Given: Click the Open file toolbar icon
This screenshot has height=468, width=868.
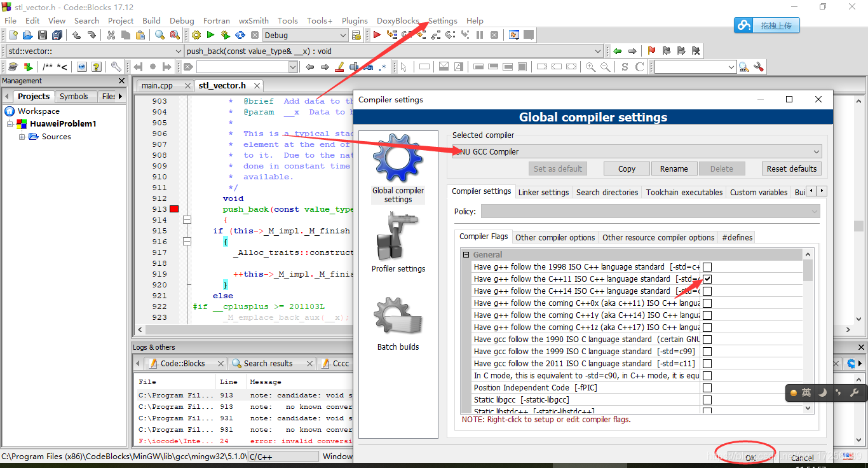Looking at the screenshot, I should 27,35.
